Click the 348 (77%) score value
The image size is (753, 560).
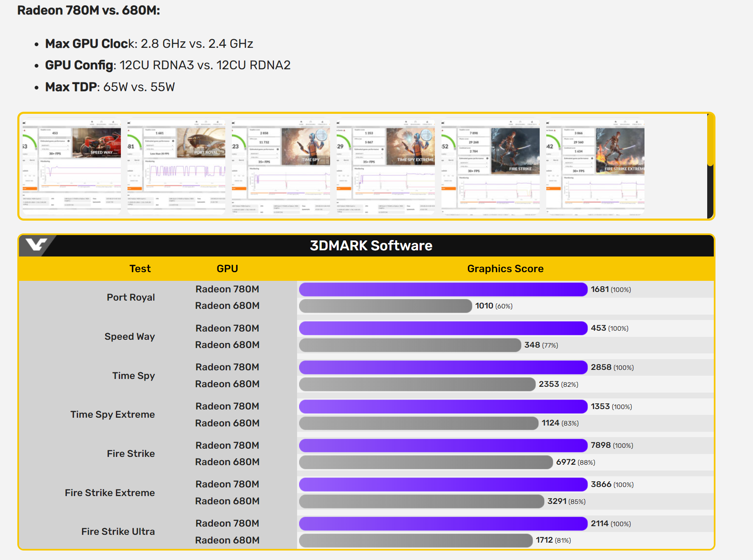point(541,345)
